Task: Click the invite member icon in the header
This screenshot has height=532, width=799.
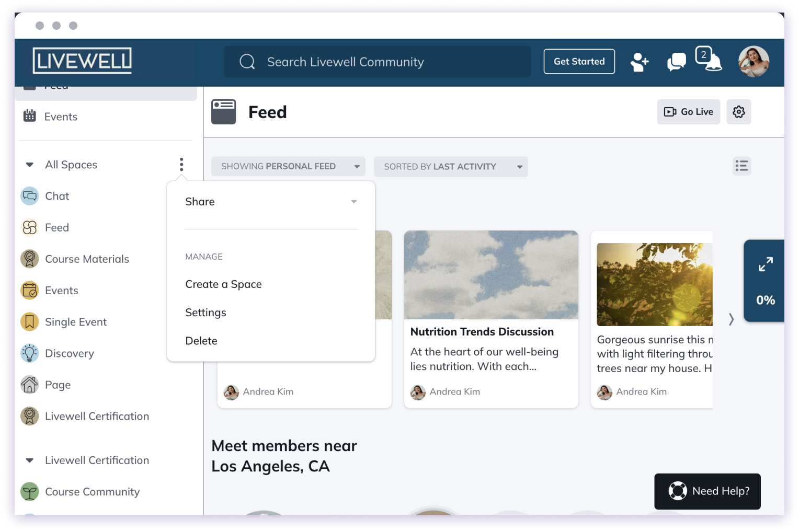Action: pyautogui.click(x=640, y=62)
